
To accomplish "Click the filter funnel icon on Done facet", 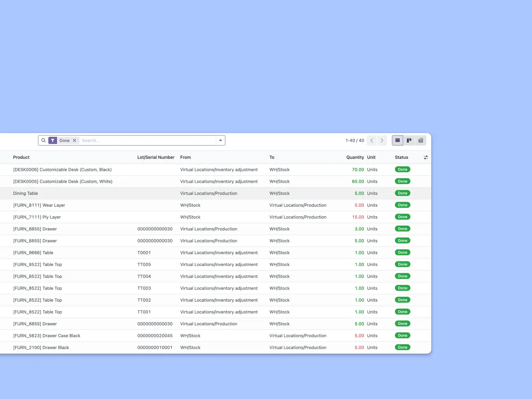I will (x=52, y=140).
